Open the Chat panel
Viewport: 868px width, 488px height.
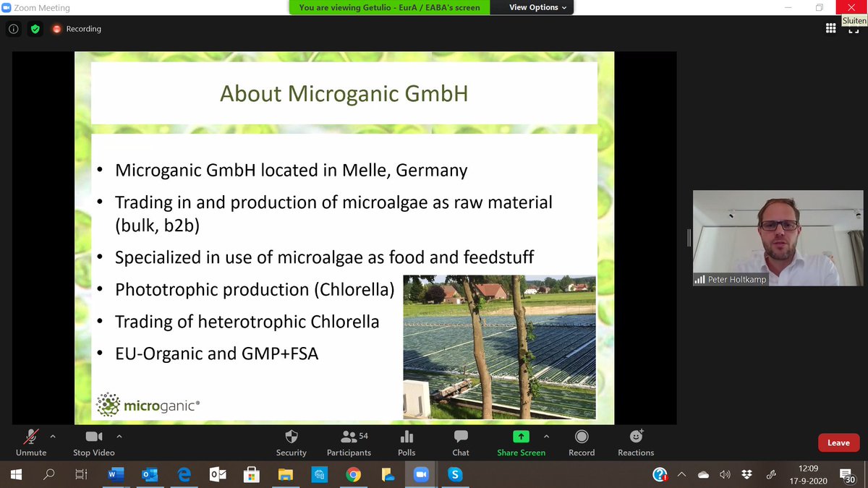[461, 442]
